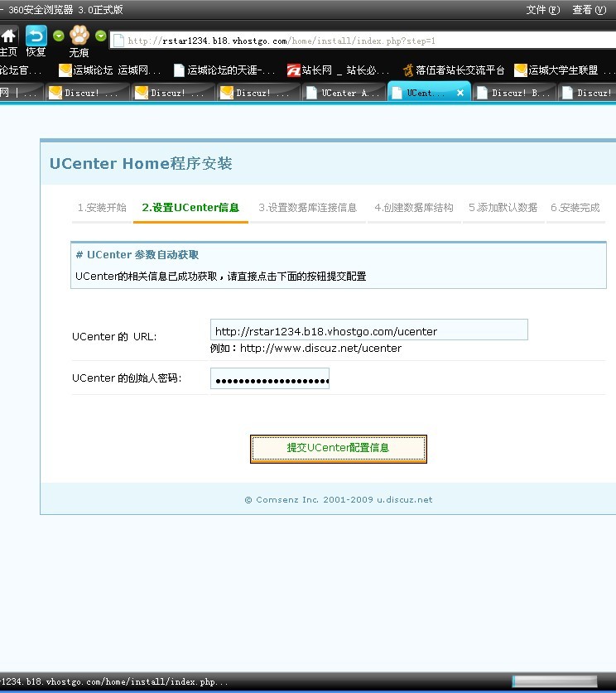This screenshot has width=616, height=693.
Task: Click step 2.设置UCenter信息
Action: 190,208
